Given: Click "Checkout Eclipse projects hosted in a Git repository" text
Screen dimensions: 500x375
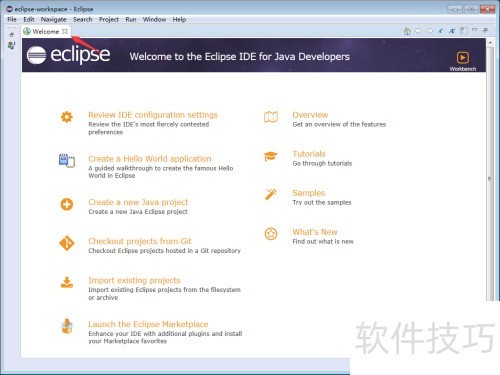Looking at the screenshot, I should coord(164,251).
